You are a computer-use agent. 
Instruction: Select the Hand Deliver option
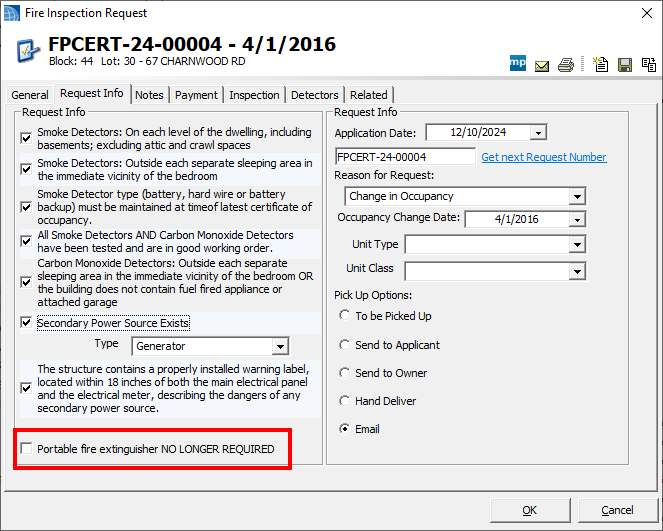(x=345, y=401)
